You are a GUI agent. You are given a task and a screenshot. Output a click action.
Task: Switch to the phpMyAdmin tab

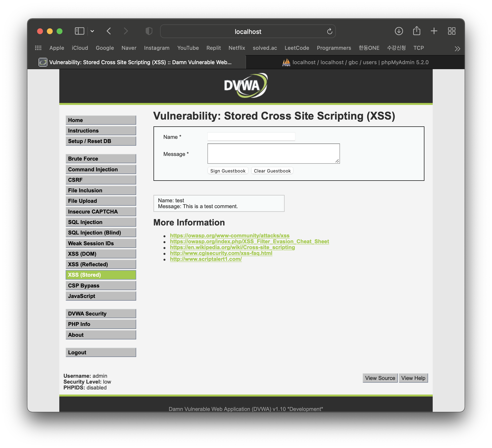pyautogui.click(x=355, y=62)
